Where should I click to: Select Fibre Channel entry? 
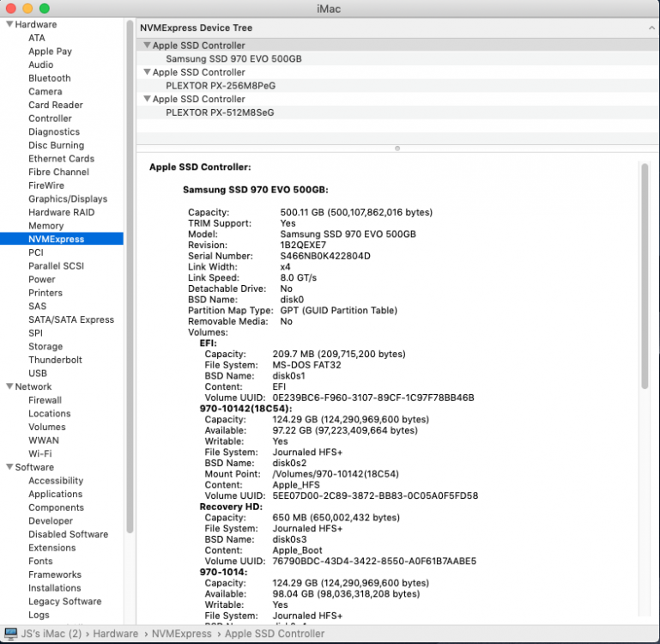[59, 172]
